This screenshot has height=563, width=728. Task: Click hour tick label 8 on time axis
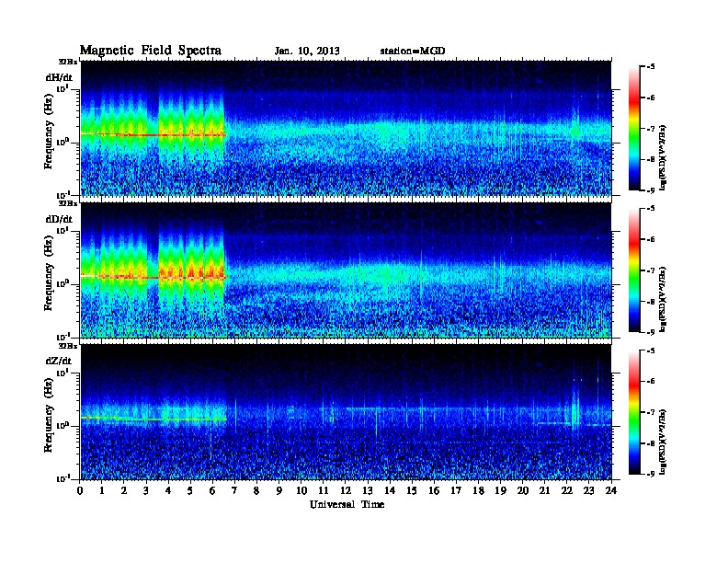256,491
